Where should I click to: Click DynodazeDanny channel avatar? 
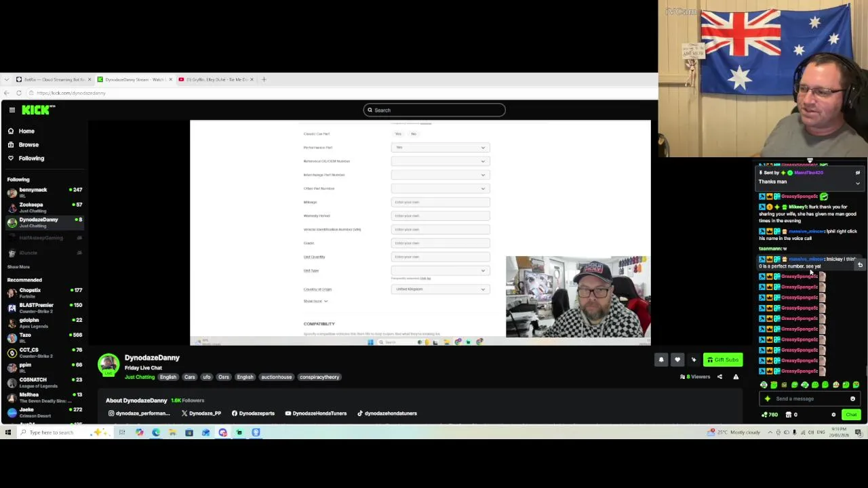[108, 365]
